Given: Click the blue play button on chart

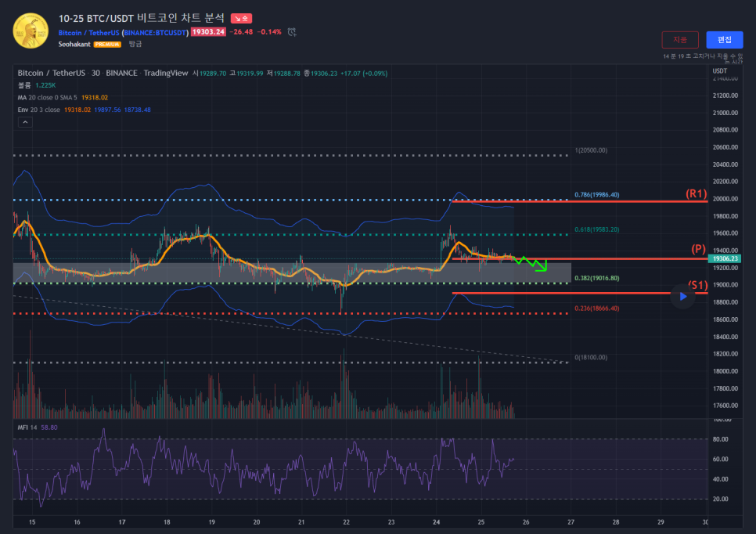Looking at the screenshot, I should tap(682, 297).
